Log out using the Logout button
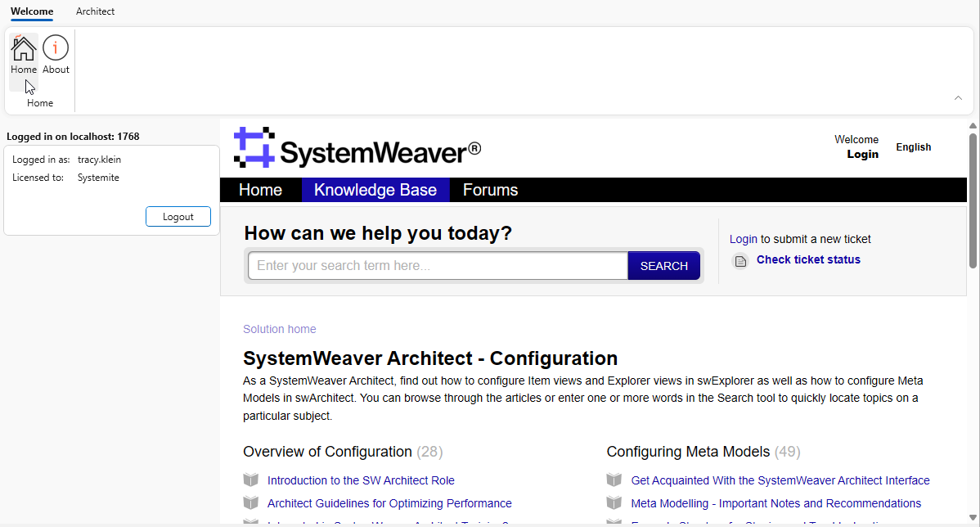This screenshot has height=527, width=980. pos(178,216)
